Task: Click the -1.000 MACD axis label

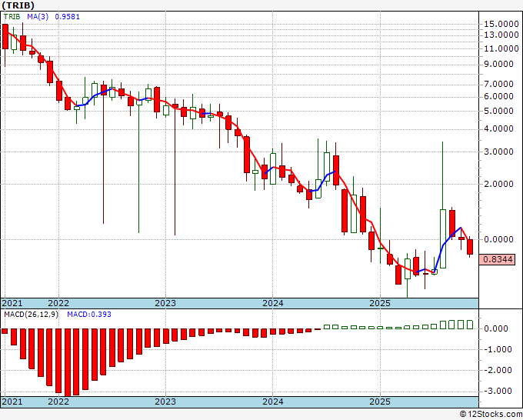Action: pos(496,349)
